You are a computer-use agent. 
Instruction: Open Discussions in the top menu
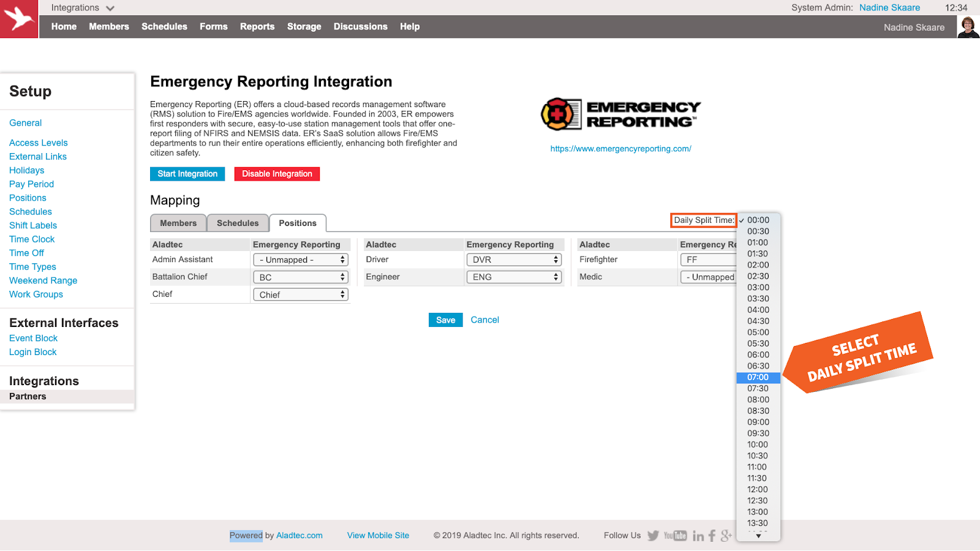pyautogui.click(x=361, y=27)
